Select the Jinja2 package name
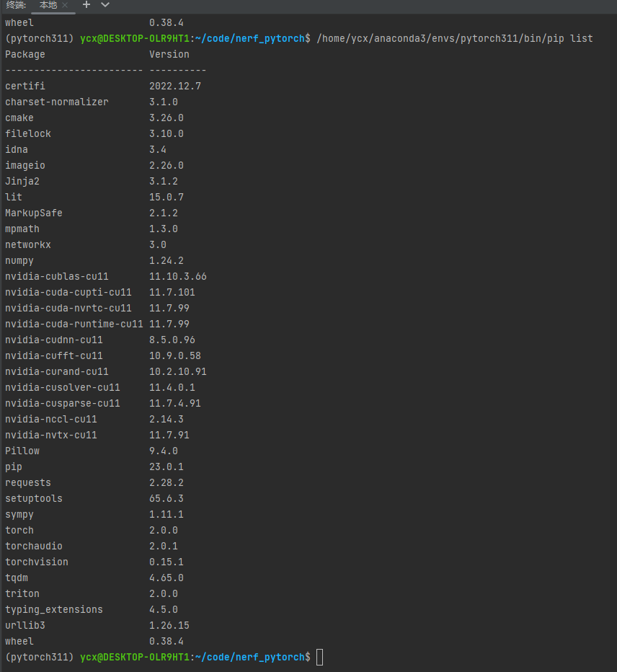617x672 pixels. pyautogui.click(x=22, y=181)
